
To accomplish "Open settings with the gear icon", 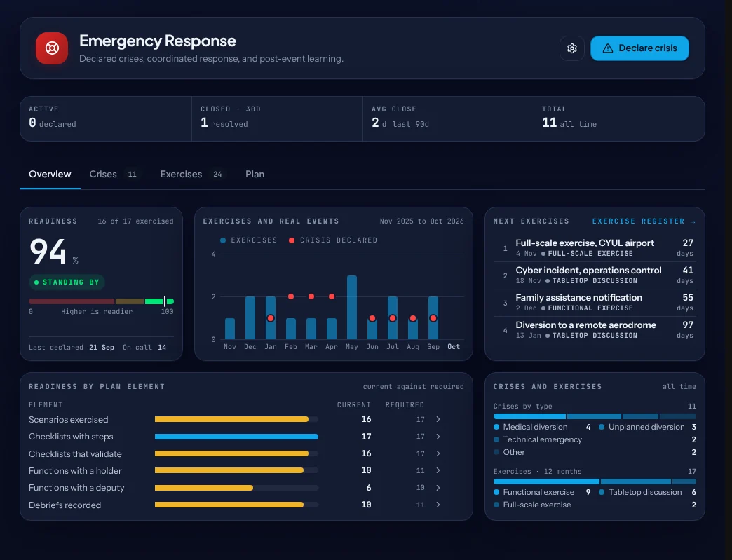I will tap(572, 48).
